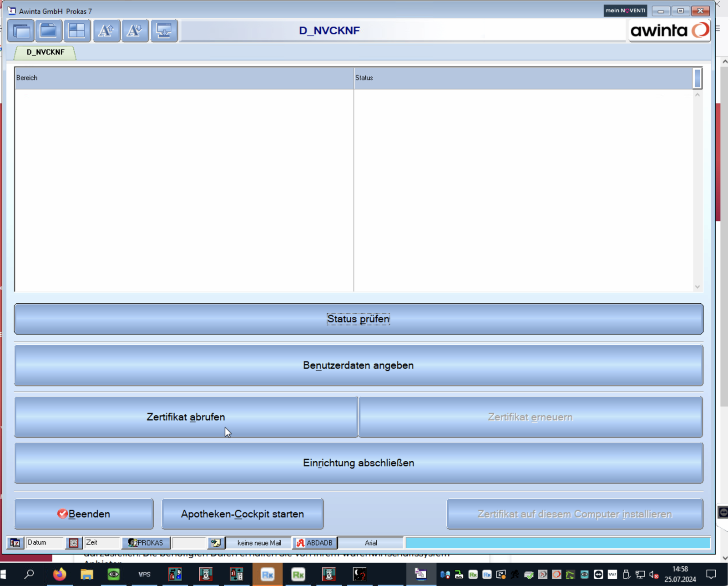The height and width of the screenshot is (586, 728).
Task: Select the D_NVCKNF tab
Action: [x=45, y=52]
